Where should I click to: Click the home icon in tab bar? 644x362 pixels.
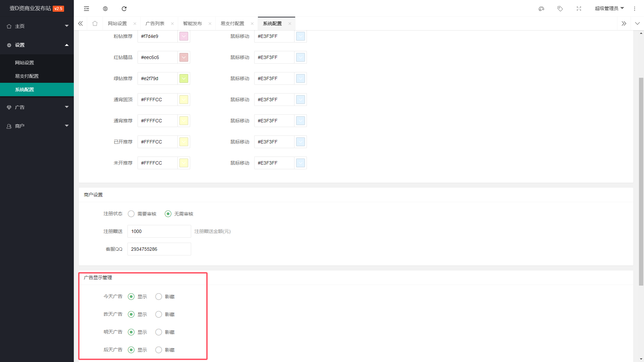coord(95,23)
